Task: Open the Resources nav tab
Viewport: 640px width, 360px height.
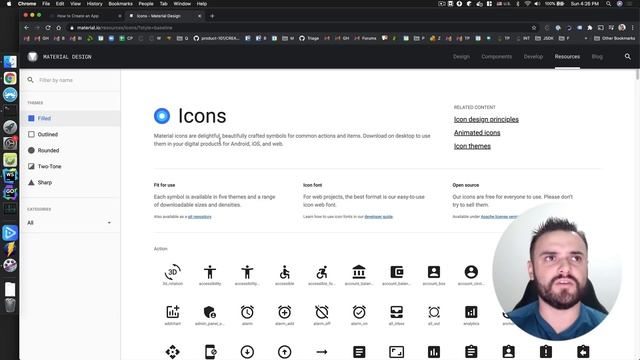Action: [567, 57]
